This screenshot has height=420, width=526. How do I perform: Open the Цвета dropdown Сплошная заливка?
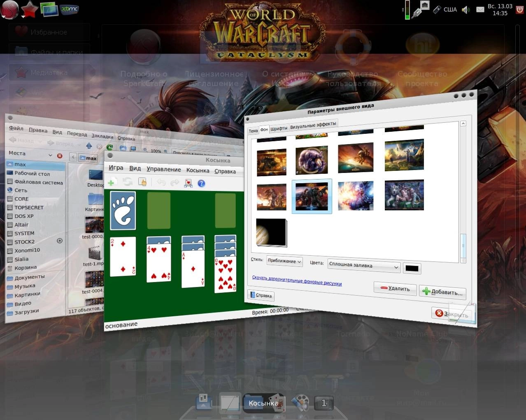pyautogui.click(x=364, y=266)
